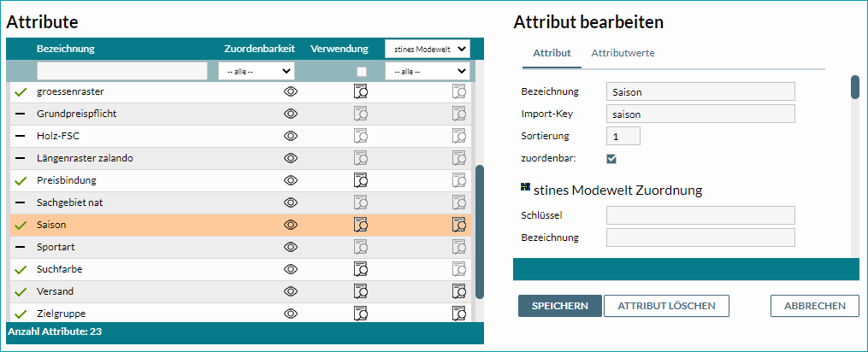The image size is (868, 352).
Task: Click the Verwendung column header
Action: [340, 49]
